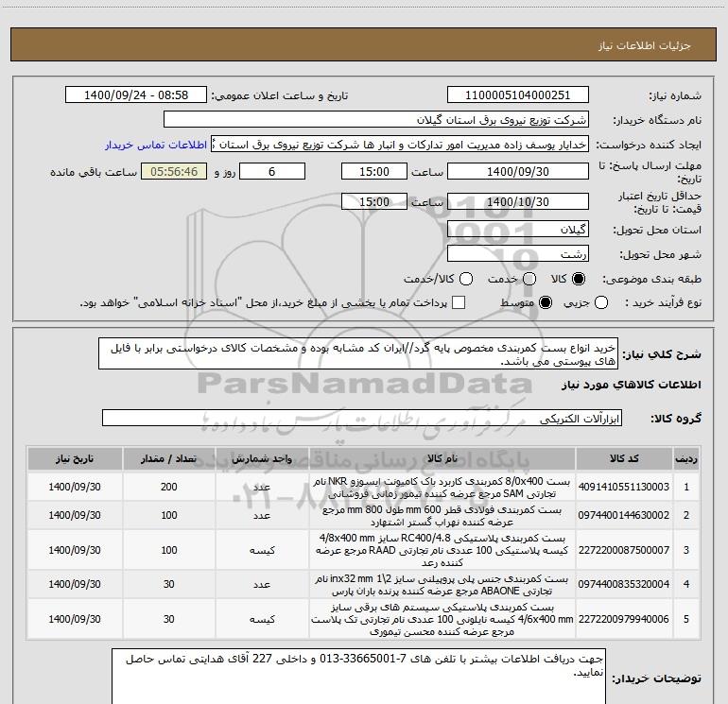Click the شرح کلی نیاز description box
Viewport: 728px width, 704px height.
[358, 354]
